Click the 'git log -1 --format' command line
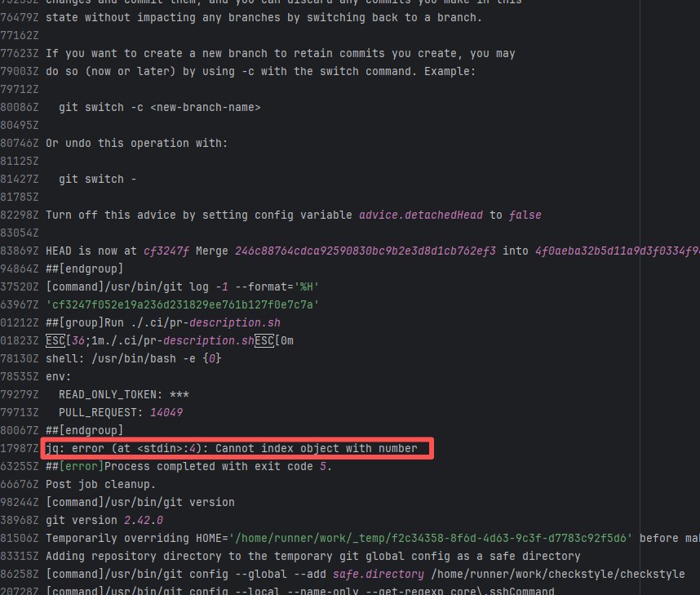The image size is (700, 595). pyautogui.click(x=182, y=286)
